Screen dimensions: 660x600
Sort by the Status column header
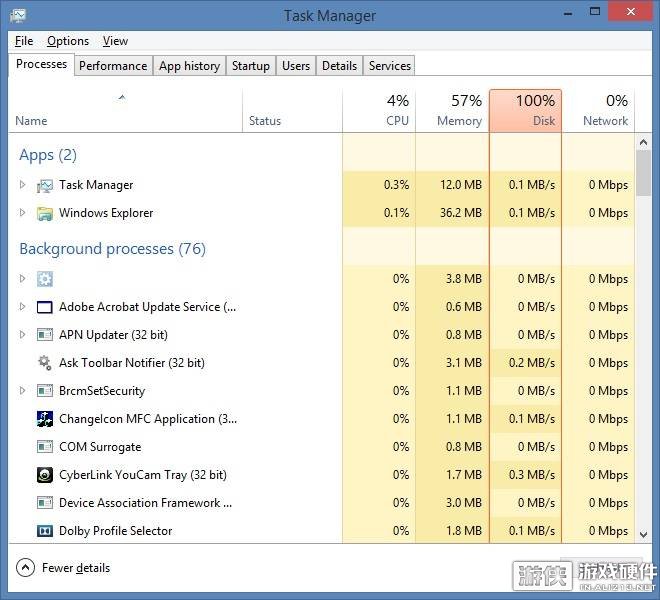pos(292,111)
